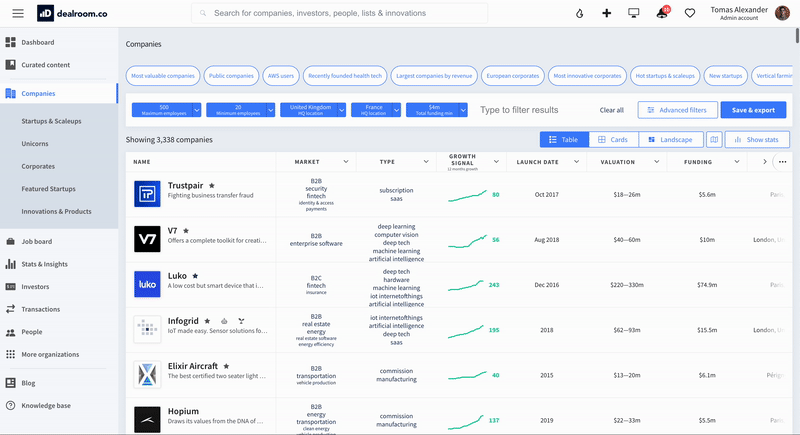This screenshot has height=435, width=800.
Task: Expand the 20 Minimum employees filter dropdown
Action: [271, 110]
